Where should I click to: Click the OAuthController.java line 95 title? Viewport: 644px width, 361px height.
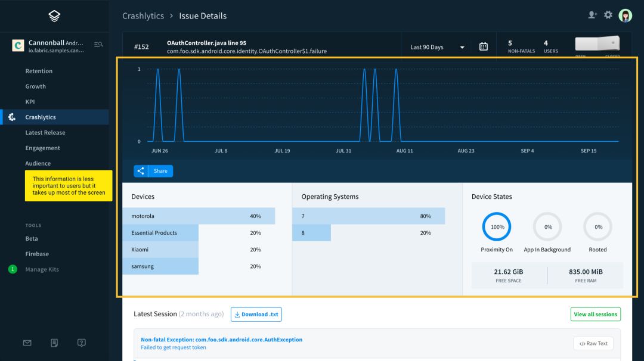[206, 43]
